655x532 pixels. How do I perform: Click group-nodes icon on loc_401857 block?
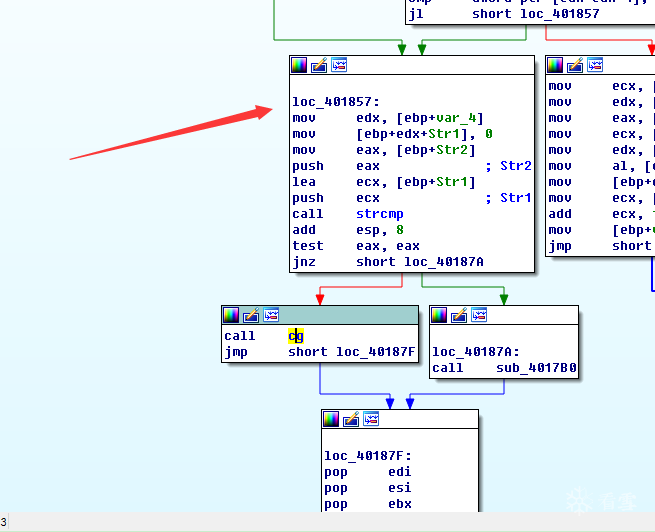pyautogui.click(x=339, y=65)
